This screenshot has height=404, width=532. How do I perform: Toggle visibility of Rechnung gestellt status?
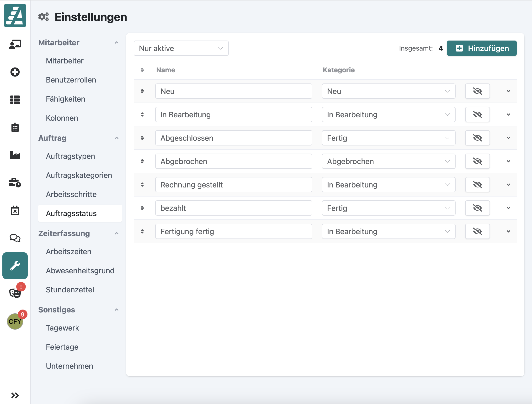[x=477, y=185]
